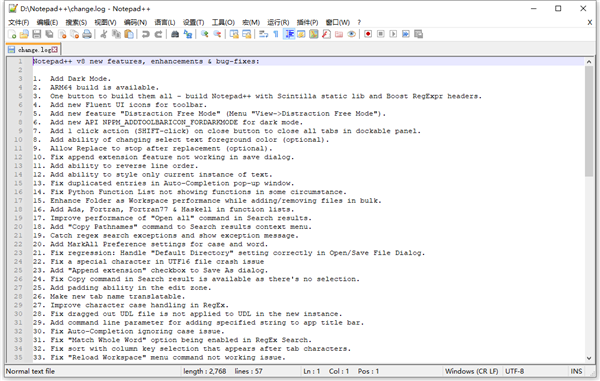Click the Open file folder icon
The image size is (600, 381).
[x=24, y=34]
